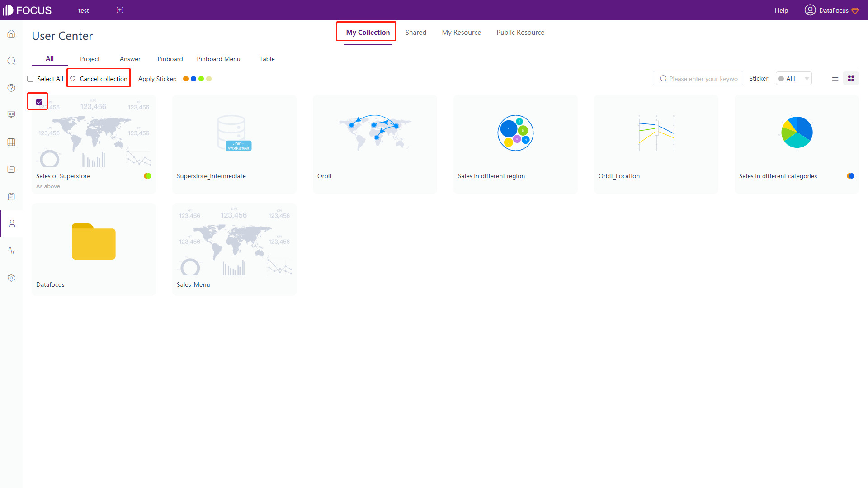
Task: Click the DataFocus username
Action: 833,10
